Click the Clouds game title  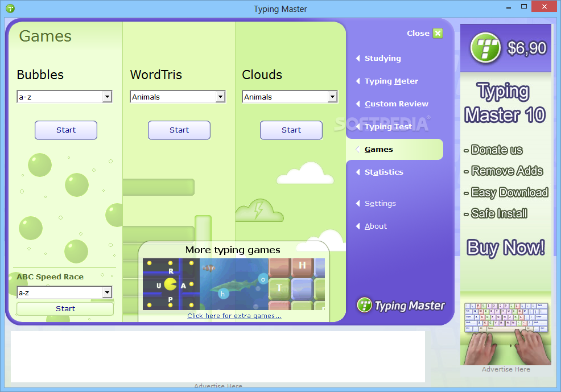tap(262, 75)
